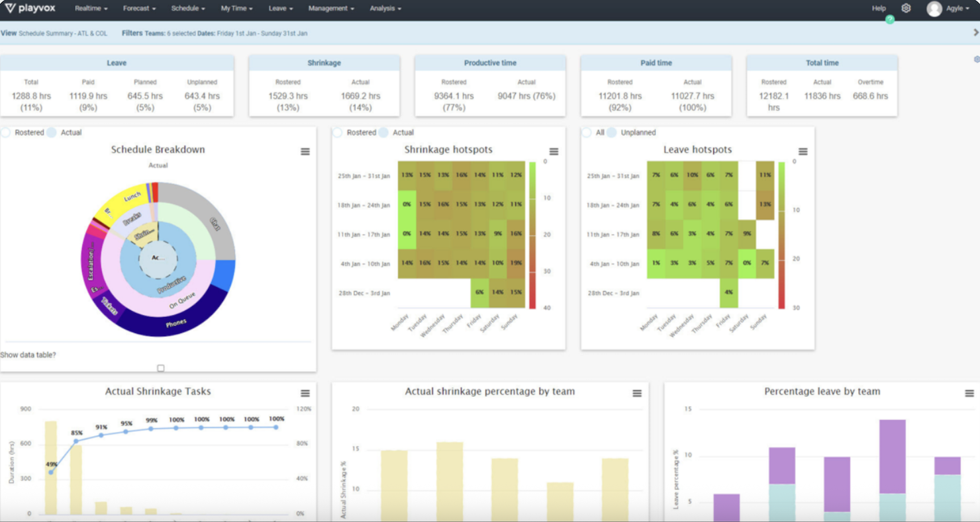Open the settings gear in the top bar
This screenshot has width=980, height=522.
906,9
